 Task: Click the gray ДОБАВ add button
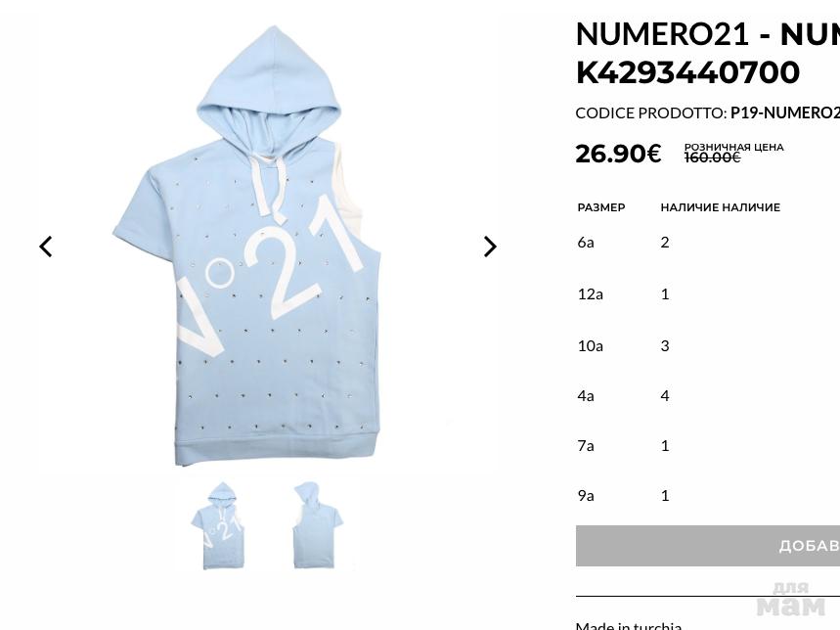708,546
